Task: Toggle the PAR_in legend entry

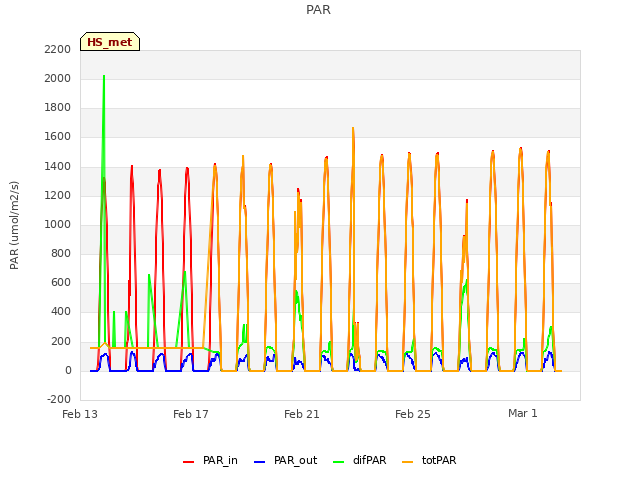Action: [x=210, y=460]
